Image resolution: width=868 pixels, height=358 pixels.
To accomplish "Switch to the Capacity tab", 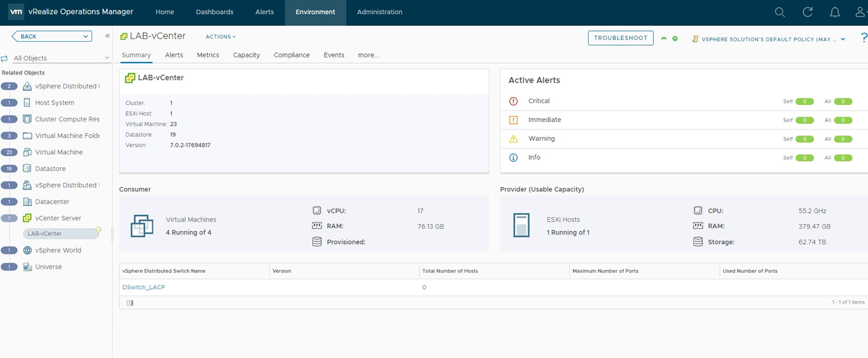I will pyautogui.click(x=246, y=55).
